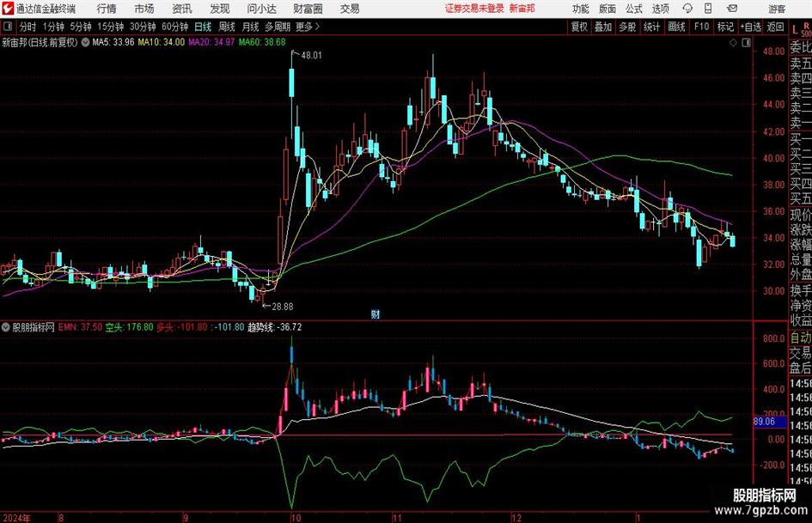Switch to 1分钟 chart period

53,27
